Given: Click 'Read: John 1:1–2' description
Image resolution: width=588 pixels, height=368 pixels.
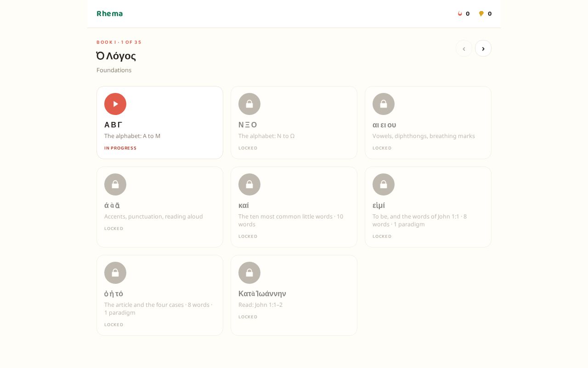Looking at the screenshot, I should tap(260, 305).
